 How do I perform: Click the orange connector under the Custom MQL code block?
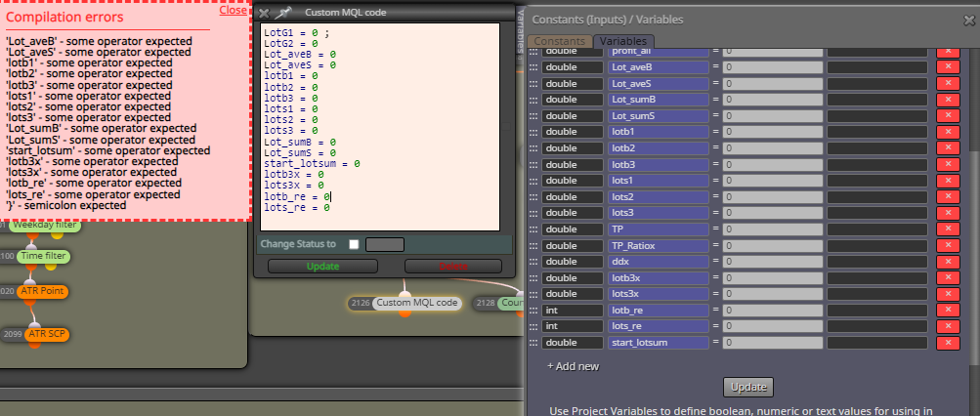pyautogui.click(x=405, y=312)
